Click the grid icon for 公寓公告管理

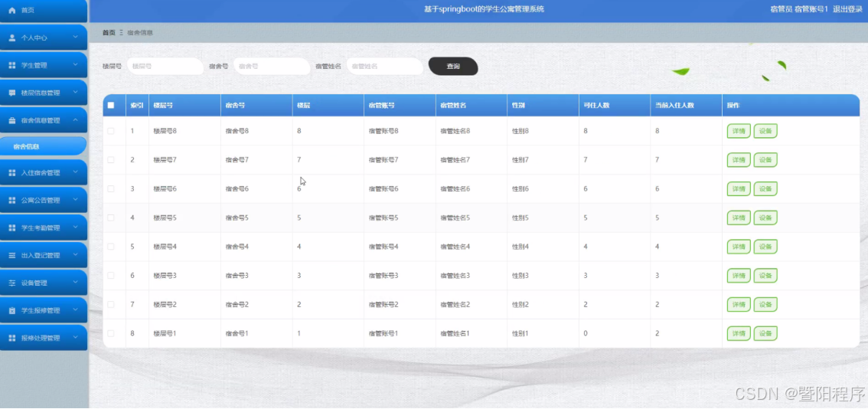click(12, 200)
